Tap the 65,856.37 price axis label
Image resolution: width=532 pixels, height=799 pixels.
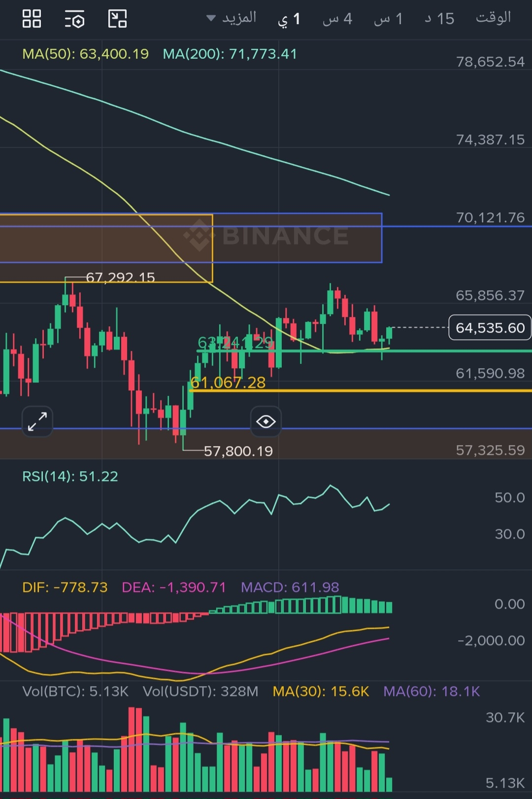coord(490,295)
